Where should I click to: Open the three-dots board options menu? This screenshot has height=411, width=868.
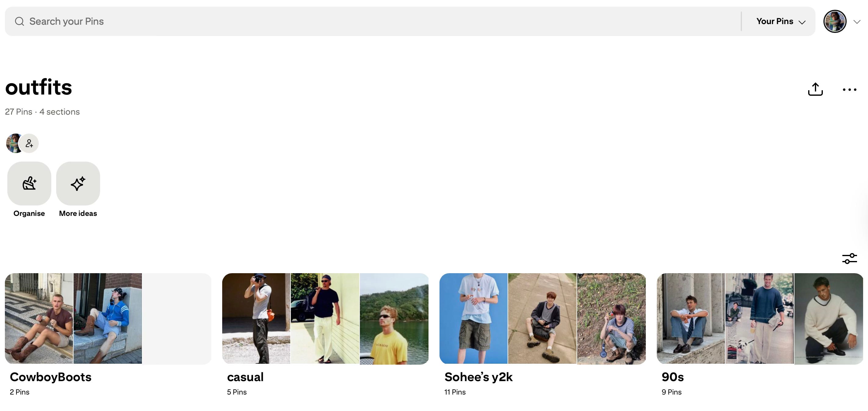[x=849, y=90]
